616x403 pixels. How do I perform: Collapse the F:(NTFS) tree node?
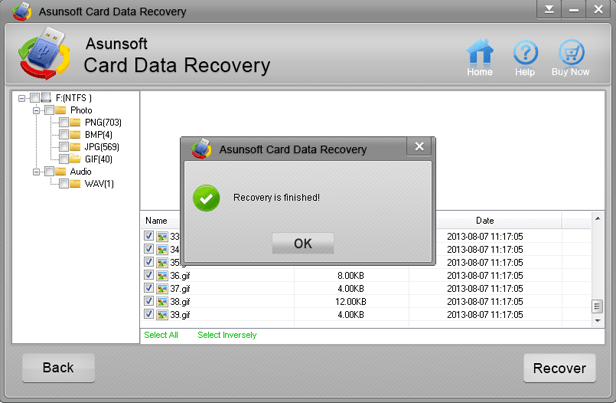[x=22, y=98]
